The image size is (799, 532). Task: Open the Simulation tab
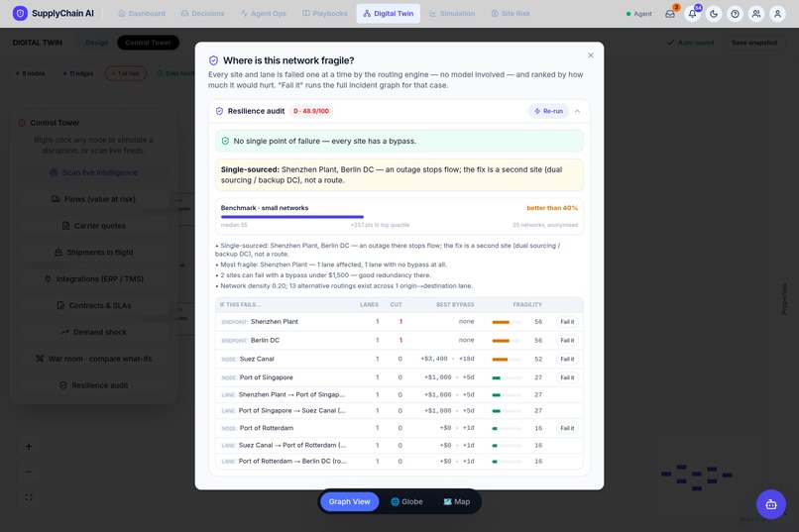tap(452, 14)
